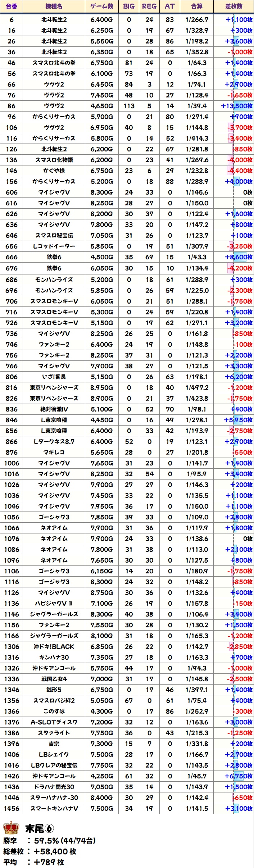Sort by the ゲーム数 column header

coord(102,6)
